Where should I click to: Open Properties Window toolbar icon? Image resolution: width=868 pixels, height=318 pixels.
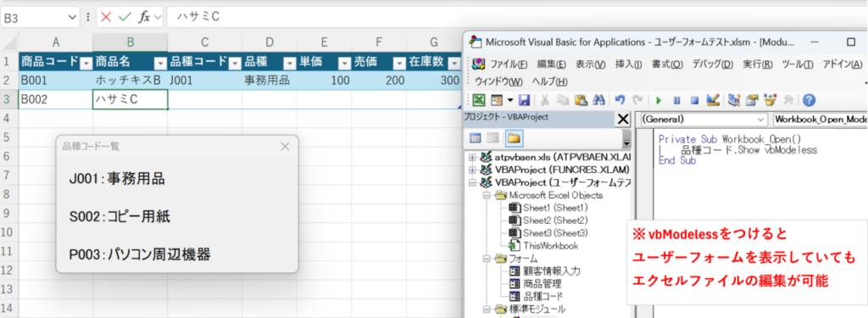[x=752, y=100]
